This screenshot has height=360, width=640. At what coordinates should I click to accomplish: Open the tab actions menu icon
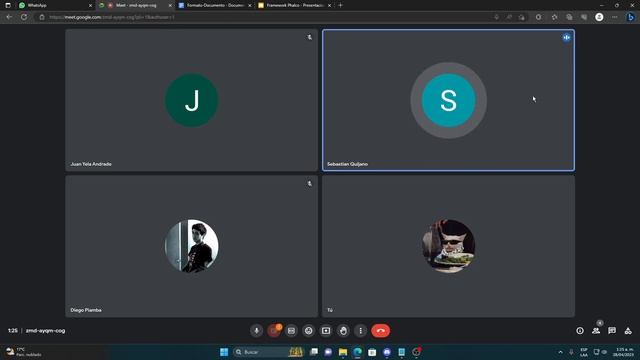coord(8,5)
